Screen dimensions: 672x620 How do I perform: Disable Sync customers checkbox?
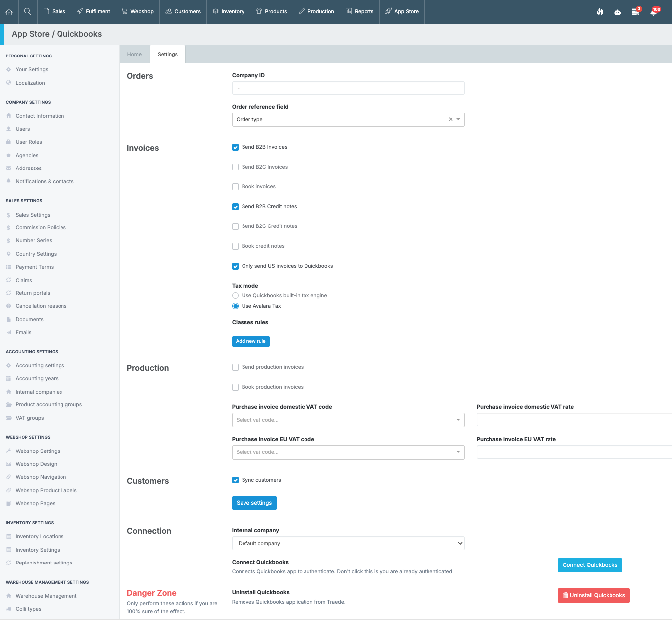[x=236, y=480]
